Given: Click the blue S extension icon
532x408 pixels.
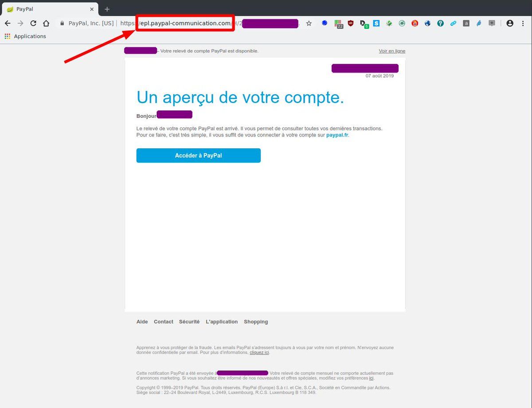Looking at the screenshot, I should tap(376, 23).
